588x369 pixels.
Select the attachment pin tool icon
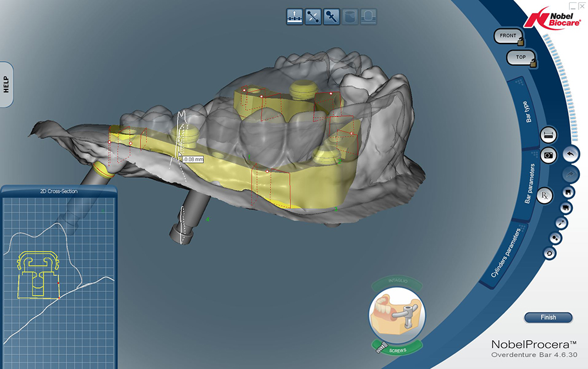(332, 16)
